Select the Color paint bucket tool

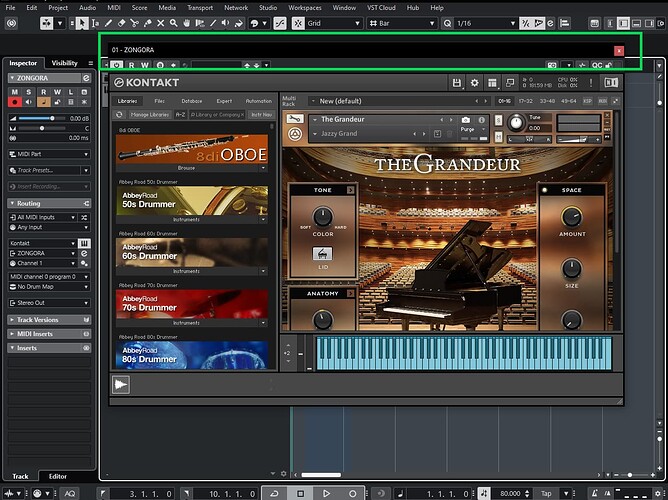[239, 23]
